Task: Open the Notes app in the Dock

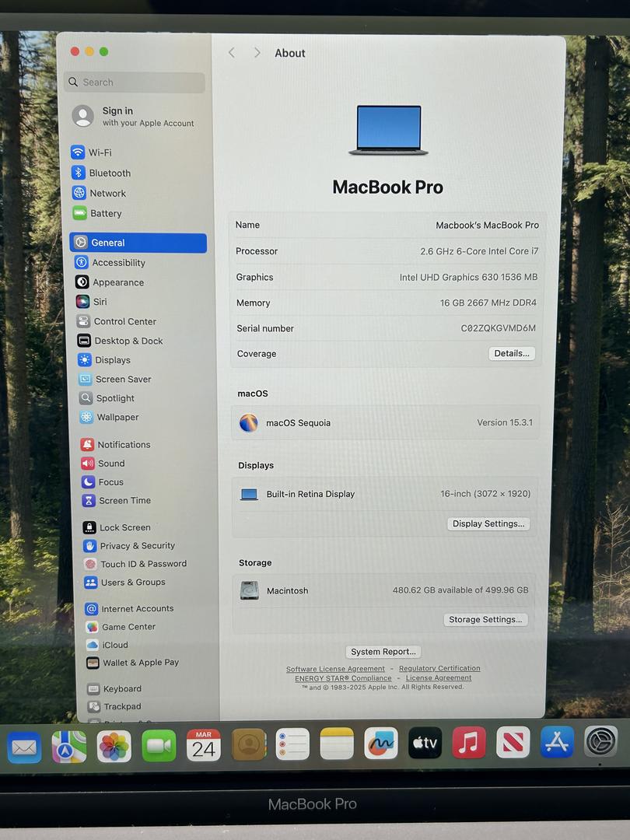Action: (337, 743)
